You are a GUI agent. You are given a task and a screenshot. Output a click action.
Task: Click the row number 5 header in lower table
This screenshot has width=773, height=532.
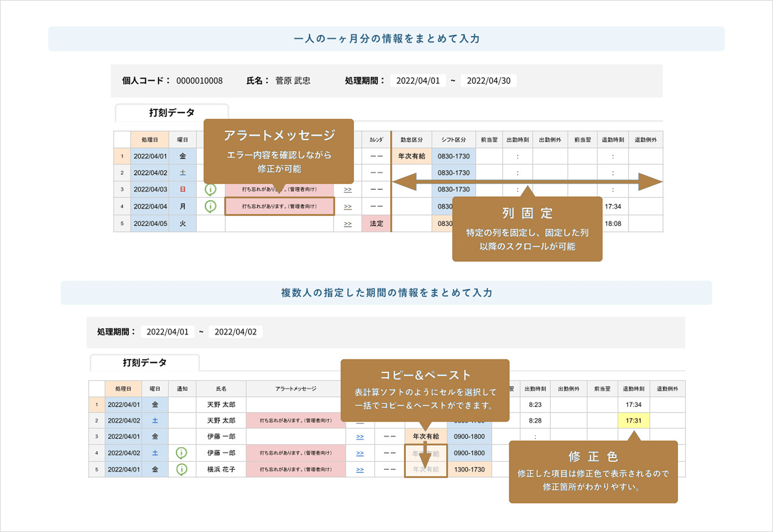pos(97,469)
